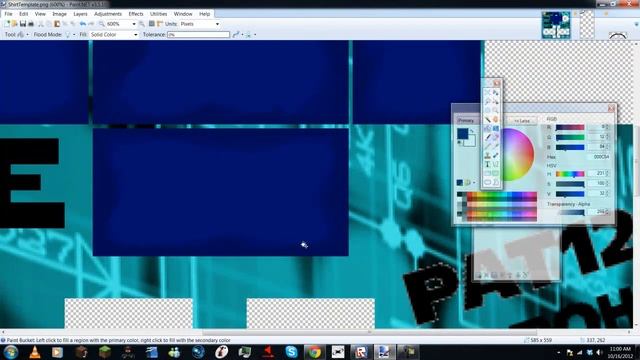Image resolution: width=640 pixels, height=360 pixels.
Task: Click the swap primary and secondary colors arrow
Action: click(472, 131)
